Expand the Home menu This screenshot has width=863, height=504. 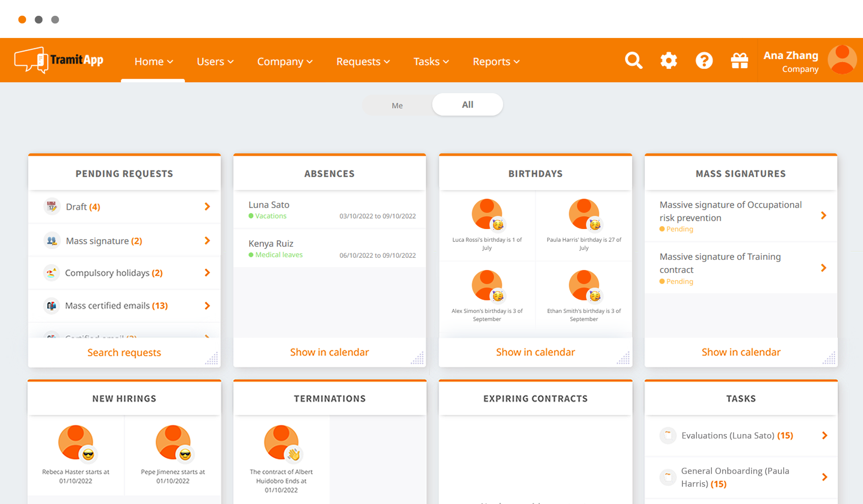point(154,61)
